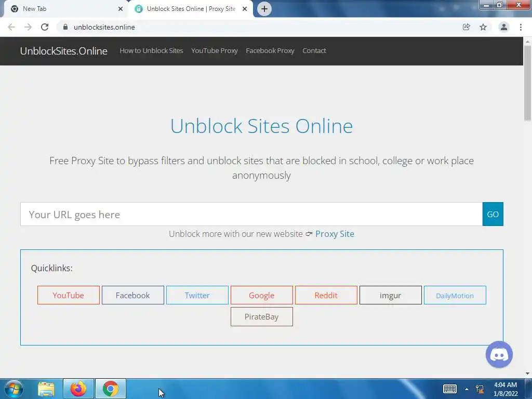Open File Explorer from the taskbar
532x399 pixels.
click(x=46, y=389)
